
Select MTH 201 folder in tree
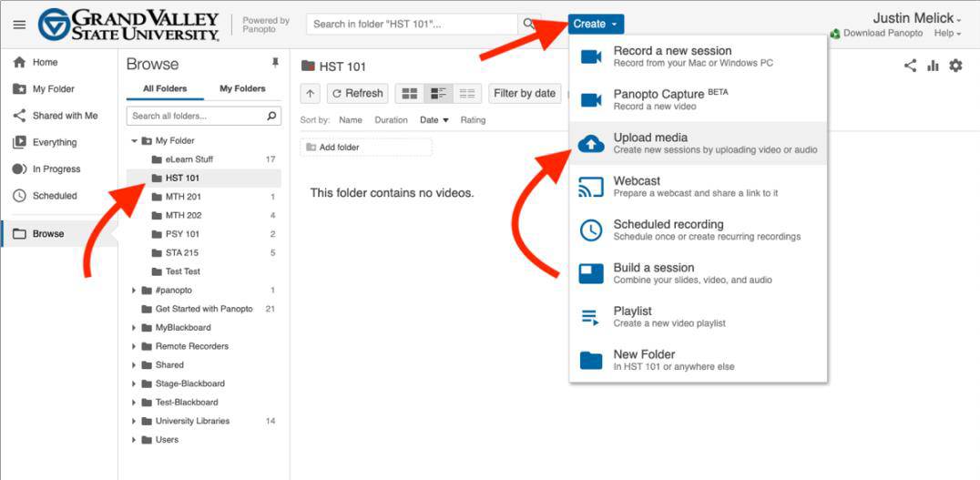tap(183, 197)
